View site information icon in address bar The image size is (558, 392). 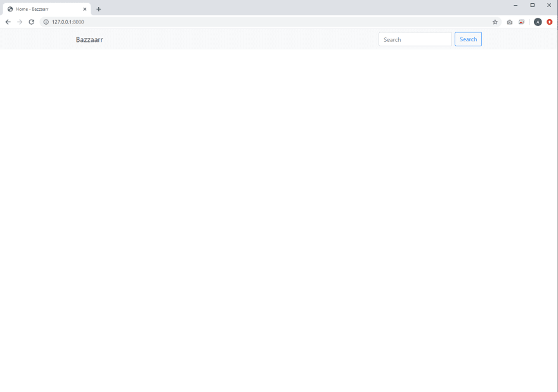(x=46, y=22)
